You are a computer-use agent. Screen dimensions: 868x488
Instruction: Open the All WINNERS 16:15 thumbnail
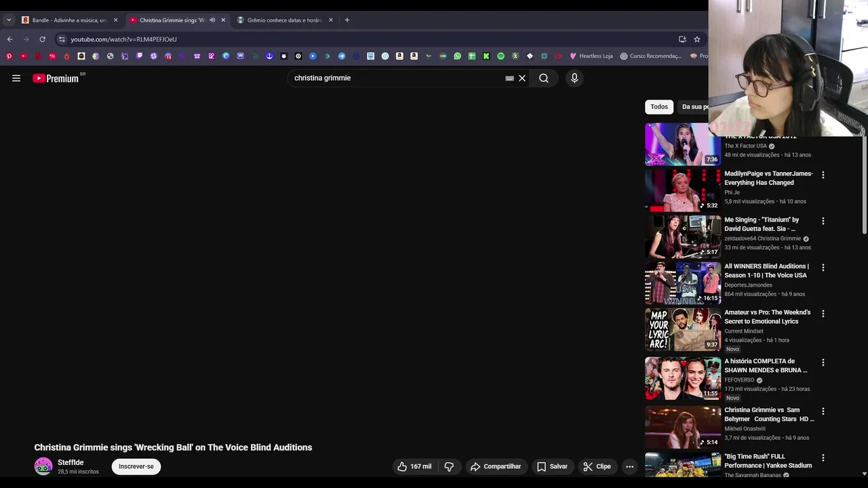682,283
